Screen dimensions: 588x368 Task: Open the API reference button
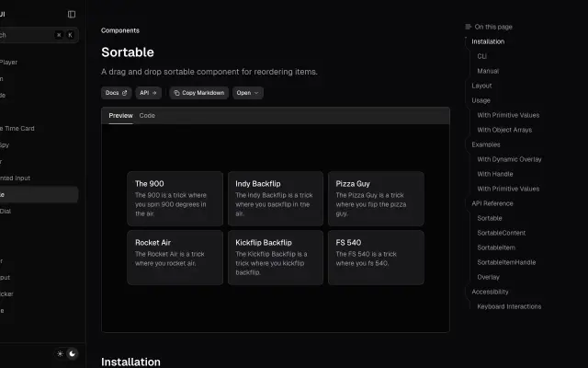[149, 93]
